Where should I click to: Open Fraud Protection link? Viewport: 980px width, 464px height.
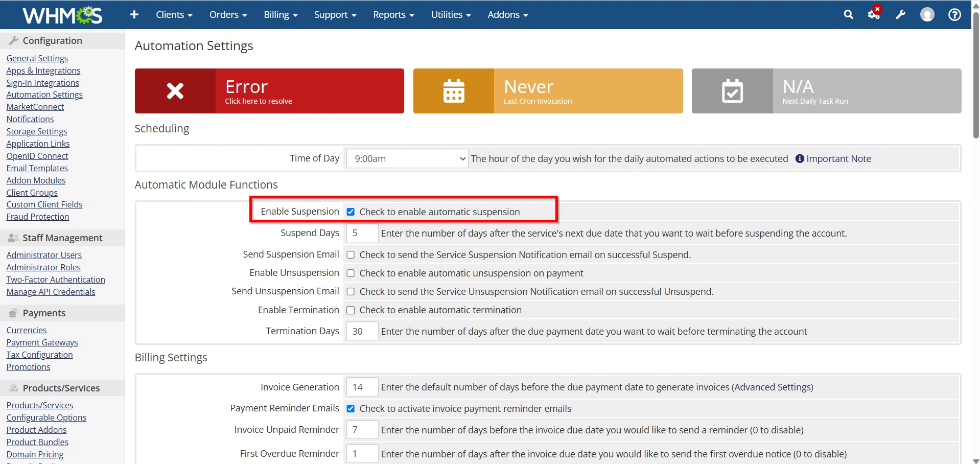coord(38,217)
